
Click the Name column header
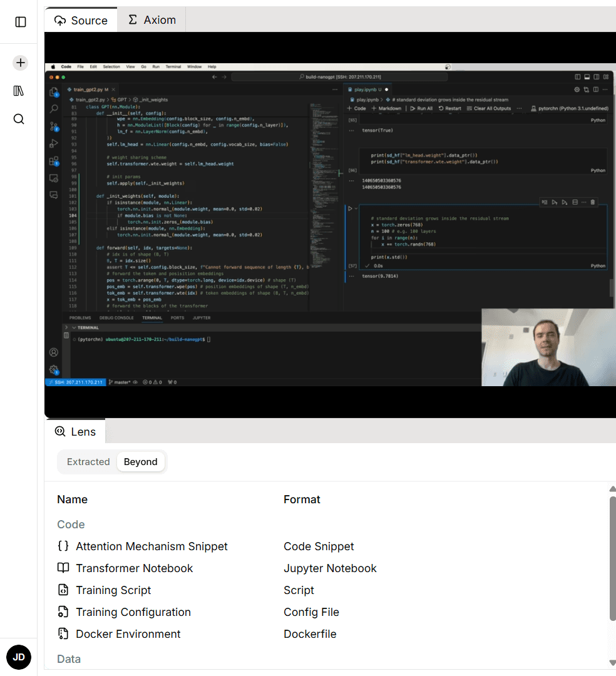pyautogui.click(x=73, y=499)
